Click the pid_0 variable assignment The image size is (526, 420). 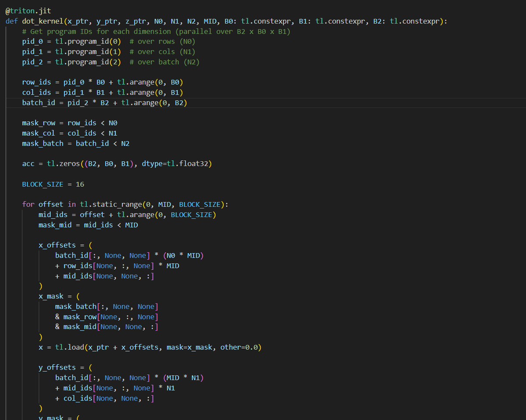(x=30, y=41)
